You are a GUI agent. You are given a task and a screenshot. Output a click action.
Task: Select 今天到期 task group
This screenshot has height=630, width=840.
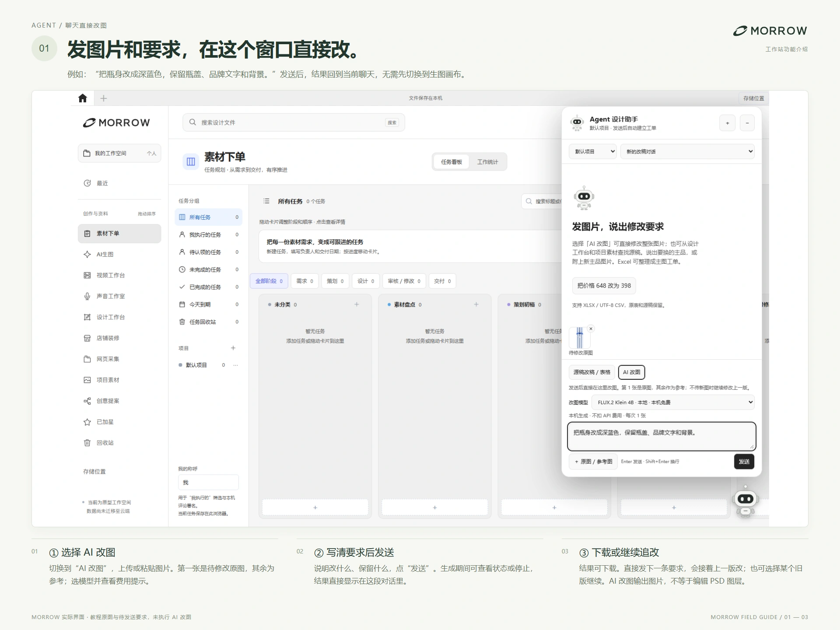[209, 304]
